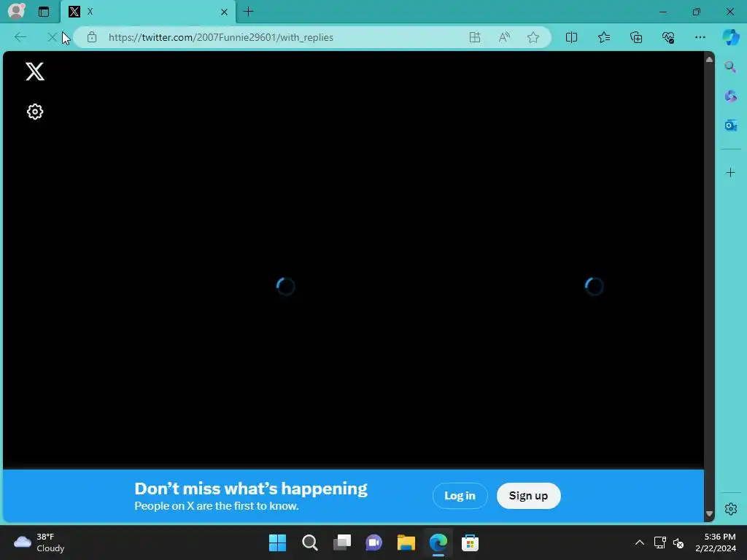The height and width of the screenshot is (560, 747).
Task: Open the tab actions menu icon
Action: coord(44,12)
